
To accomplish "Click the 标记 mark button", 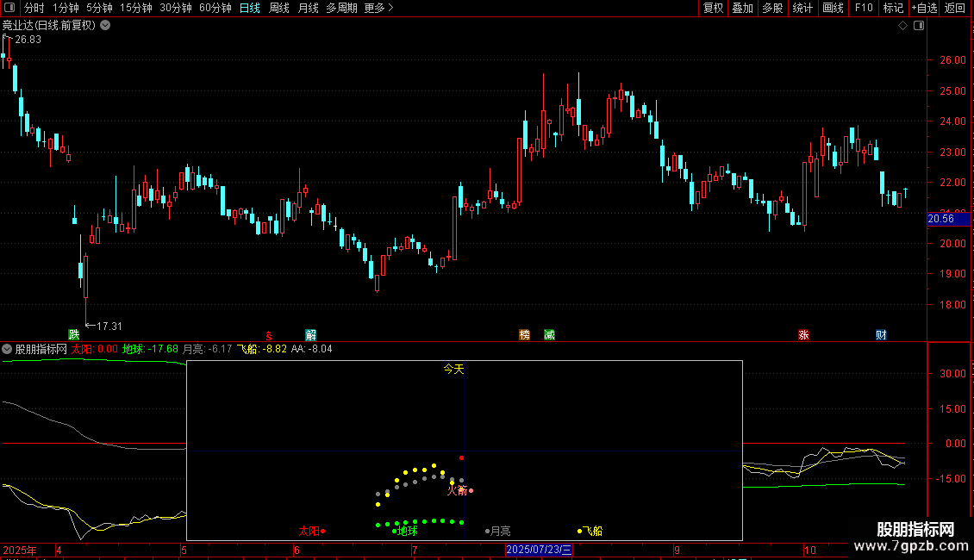I will 893,8.
